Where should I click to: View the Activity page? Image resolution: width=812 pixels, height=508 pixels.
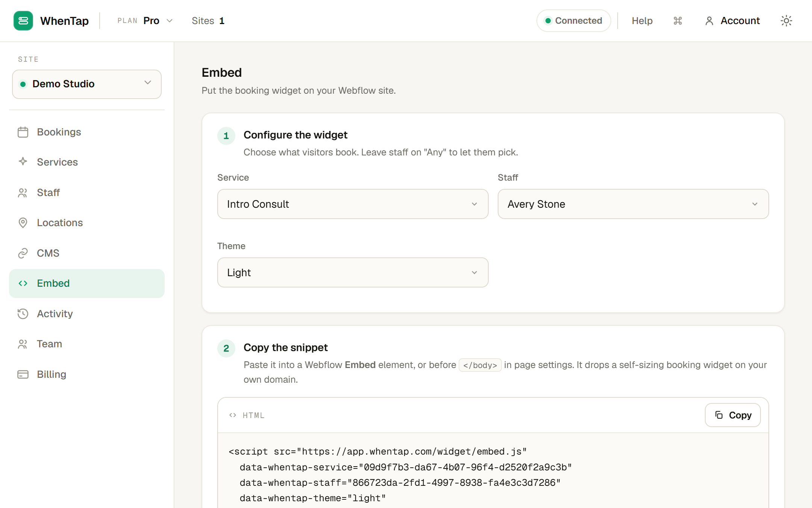pos(87,314)
